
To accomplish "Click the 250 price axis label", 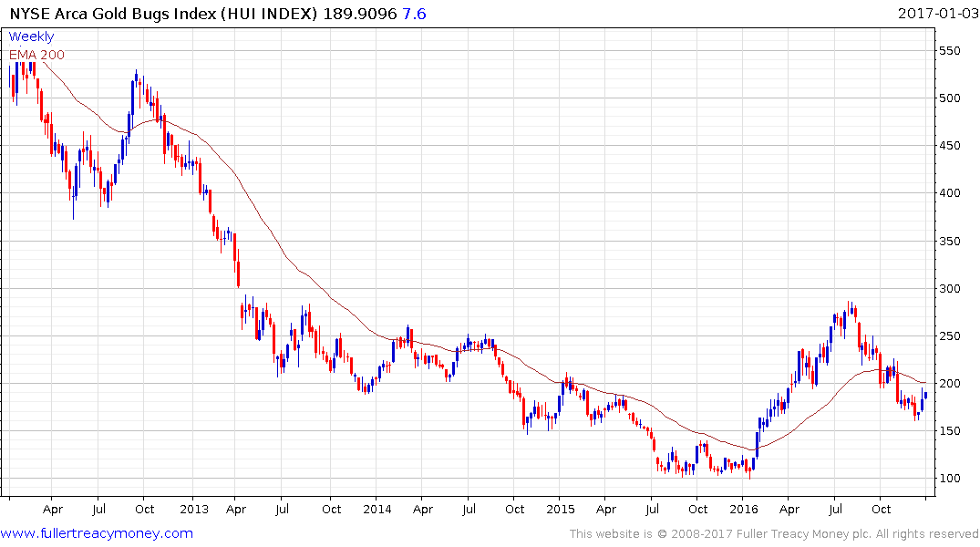I will [950, 336].
